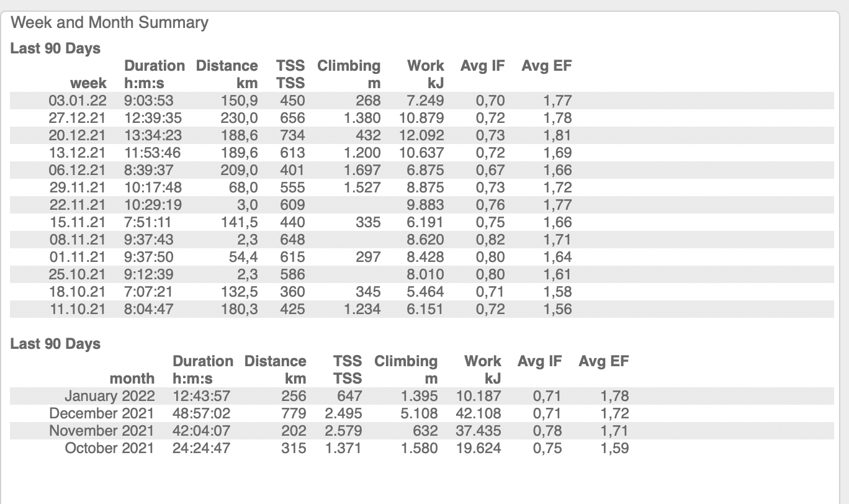Click the January 2022 month row
This screenshot has width=849, height=504.
[110, 396]
